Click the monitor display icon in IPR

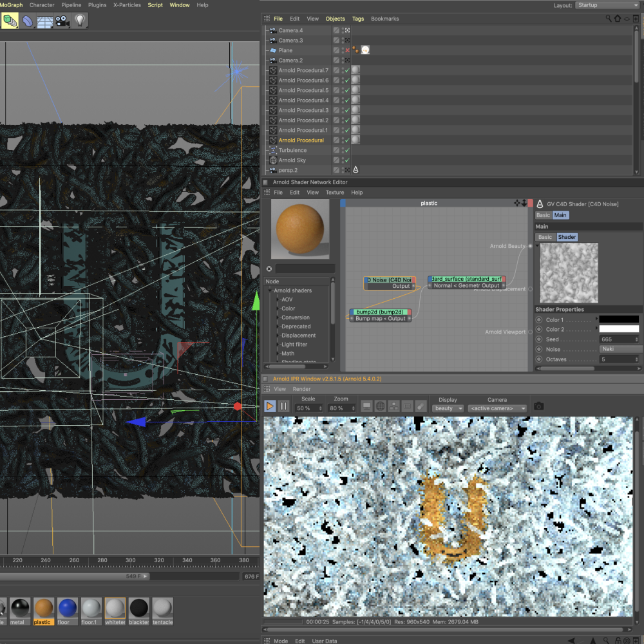tap(366, 406)
